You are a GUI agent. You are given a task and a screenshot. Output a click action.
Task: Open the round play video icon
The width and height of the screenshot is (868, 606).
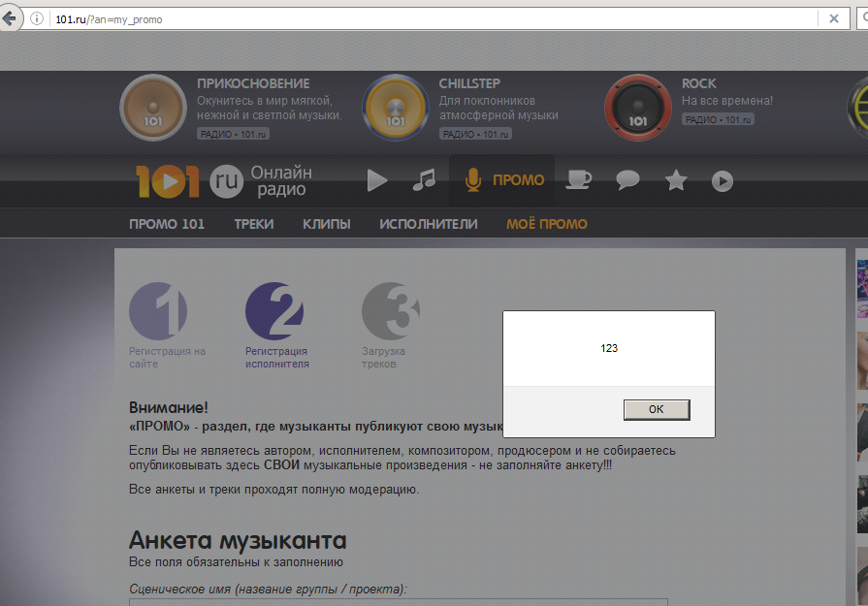point(723,181)
